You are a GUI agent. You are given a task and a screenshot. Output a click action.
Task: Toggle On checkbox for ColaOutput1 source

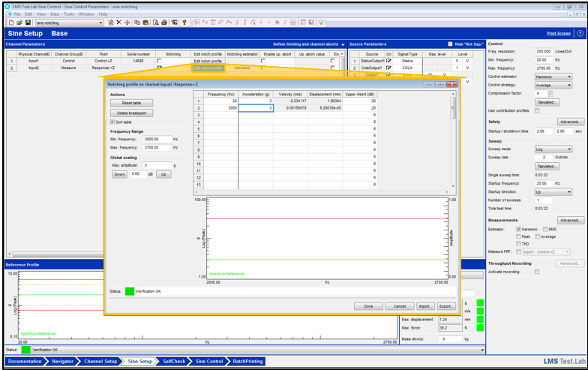pos(388,68)
